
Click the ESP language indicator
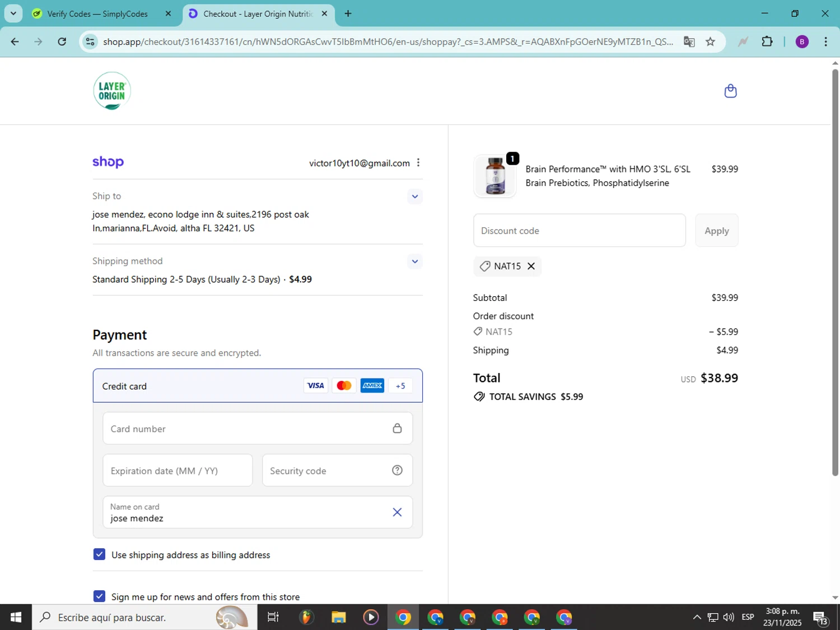(x=748, y=617)
